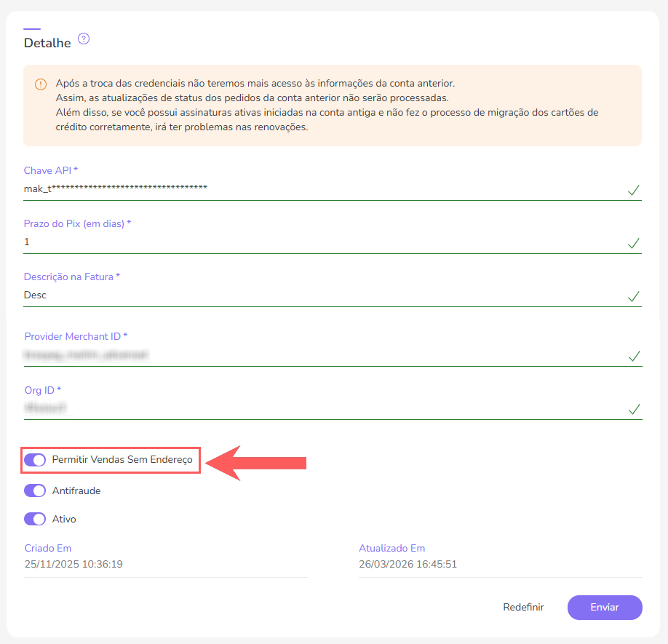Click the checkmark in Descrição na Fatura field

[634, 297]
